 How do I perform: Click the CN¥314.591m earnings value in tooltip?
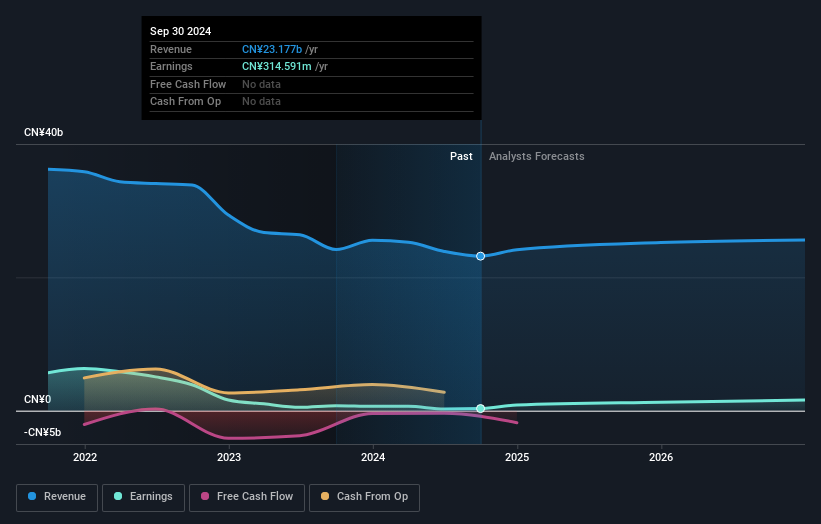pos(276,66)
